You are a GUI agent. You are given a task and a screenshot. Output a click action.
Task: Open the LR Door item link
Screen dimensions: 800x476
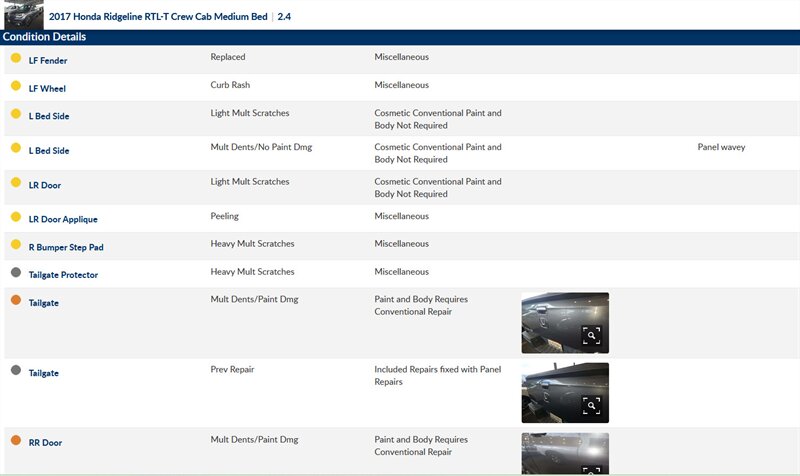(x=45, y=186)
